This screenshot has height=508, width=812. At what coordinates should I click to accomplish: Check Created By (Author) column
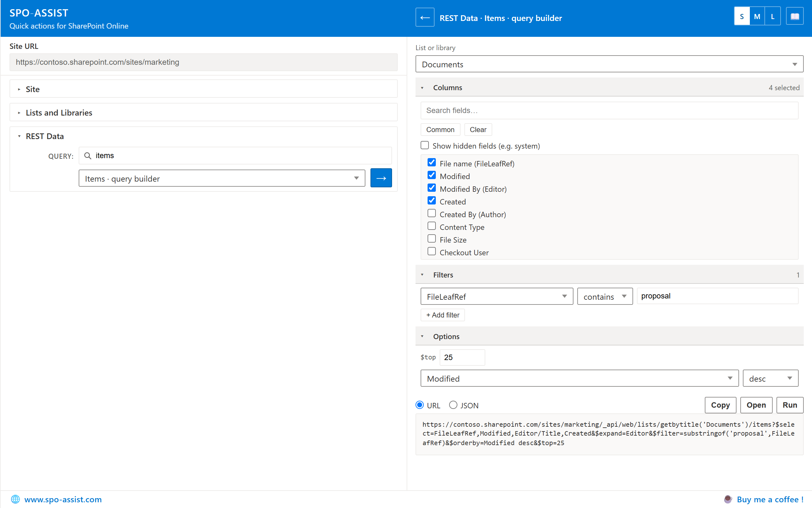click(431, 214)
